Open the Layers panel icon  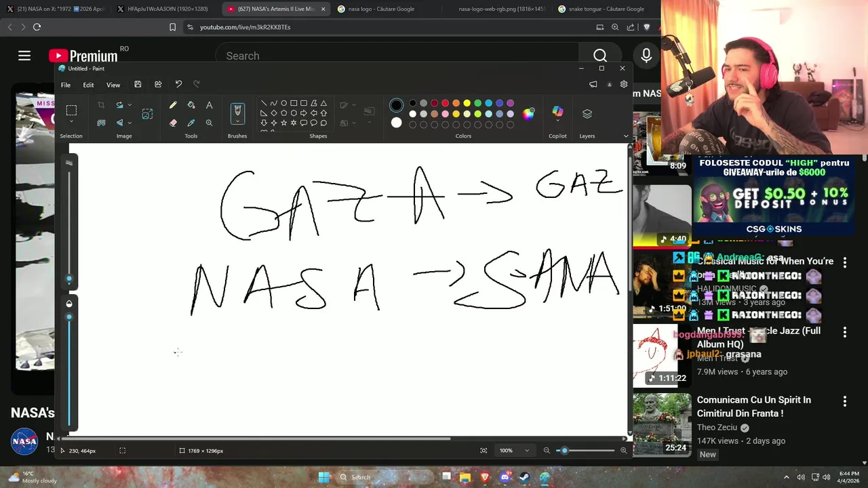coord(587,114)
